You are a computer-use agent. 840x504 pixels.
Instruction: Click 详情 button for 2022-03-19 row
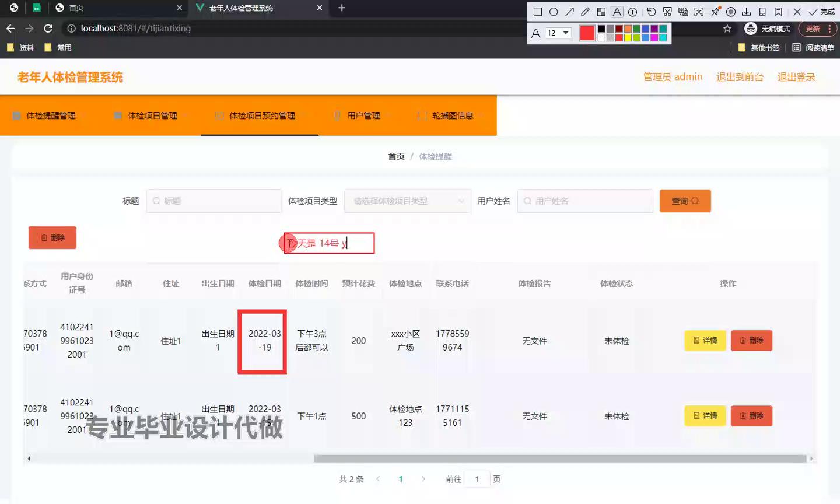click(x=705, y=341)
